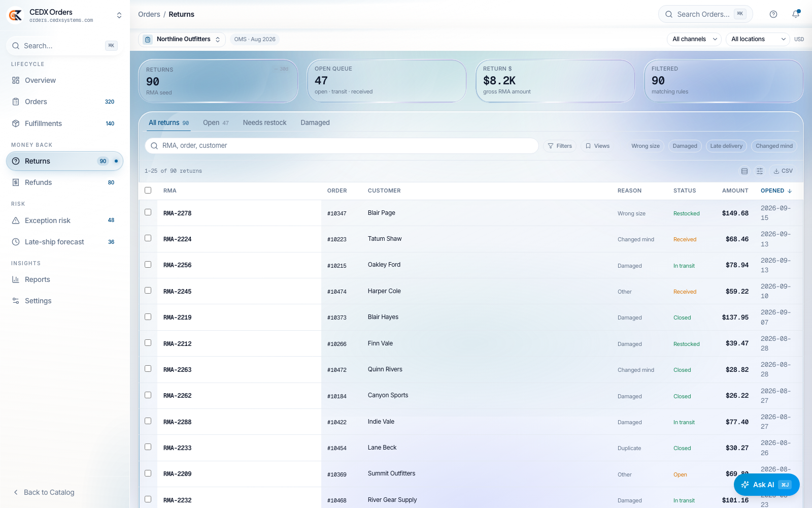The width and height of the screenshot is (812, 508).
Task: Open the Northline Outfitters store dropdown
Action: pos(182,40)
